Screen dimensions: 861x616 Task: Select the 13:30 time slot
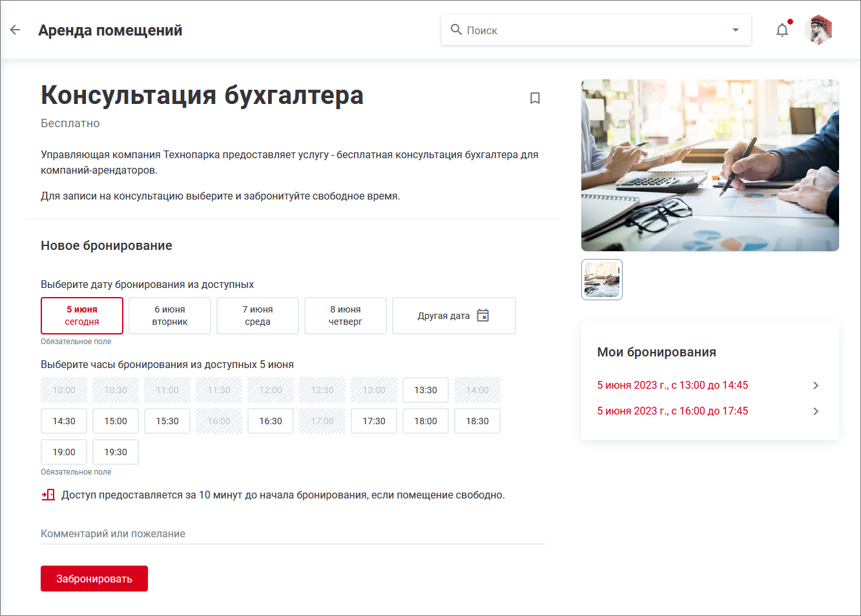(425, 390)
